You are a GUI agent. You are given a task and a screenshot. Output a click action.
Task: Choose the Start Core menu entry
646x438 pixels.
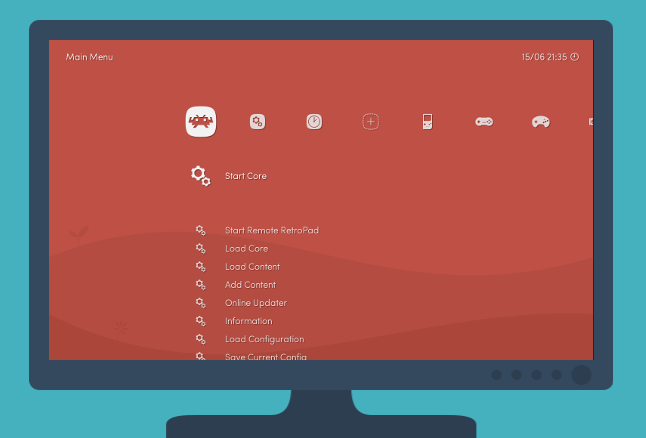click(246, 176)
